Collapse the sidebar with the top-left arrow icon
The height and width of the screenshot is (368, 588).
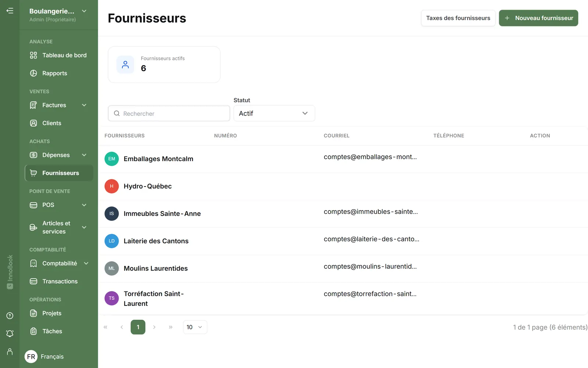(10, 11)
